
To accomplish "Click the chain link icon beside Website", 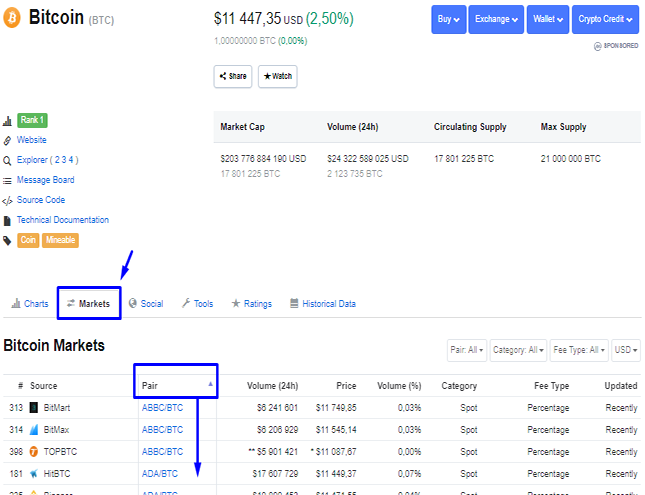I will pos(7,141).
